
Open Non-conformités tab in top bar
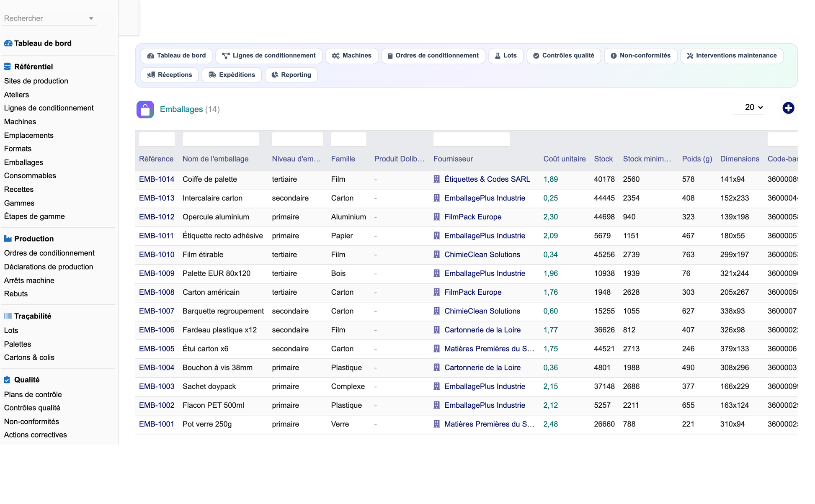click(640, 56)
